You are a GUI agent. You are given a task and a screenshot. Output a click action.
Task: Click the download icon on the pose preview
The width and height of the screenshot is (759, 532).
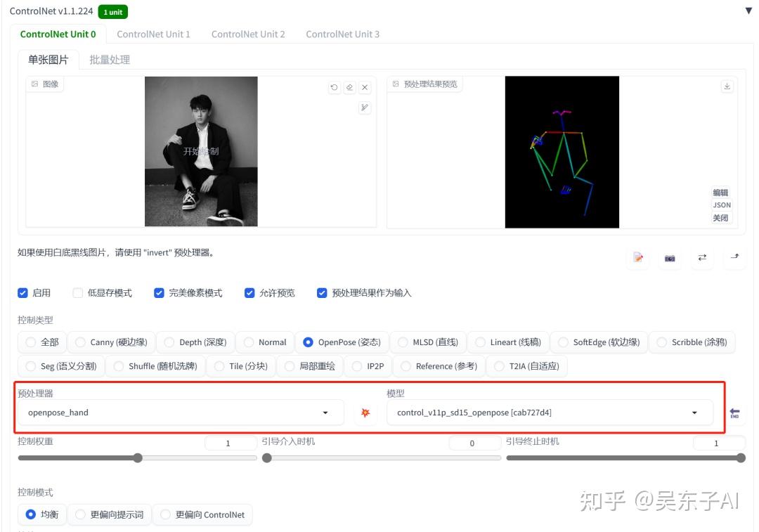pyautogui.click(x=727, y=85)
